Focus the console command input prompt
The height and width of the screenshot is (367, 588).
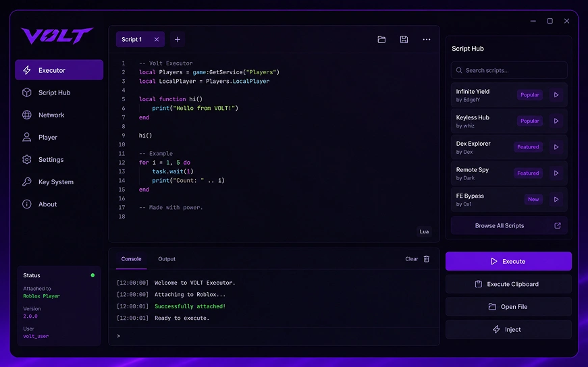274,336
